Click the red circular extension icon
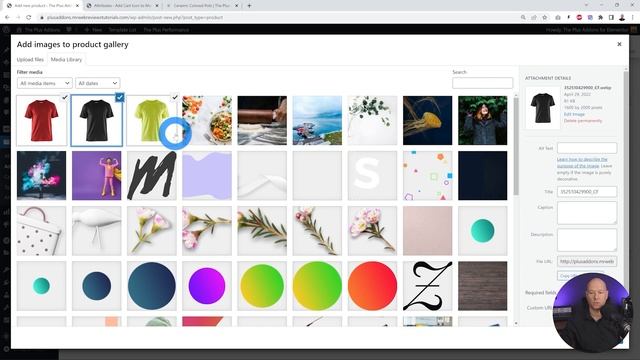 click(x=579, y=18)
